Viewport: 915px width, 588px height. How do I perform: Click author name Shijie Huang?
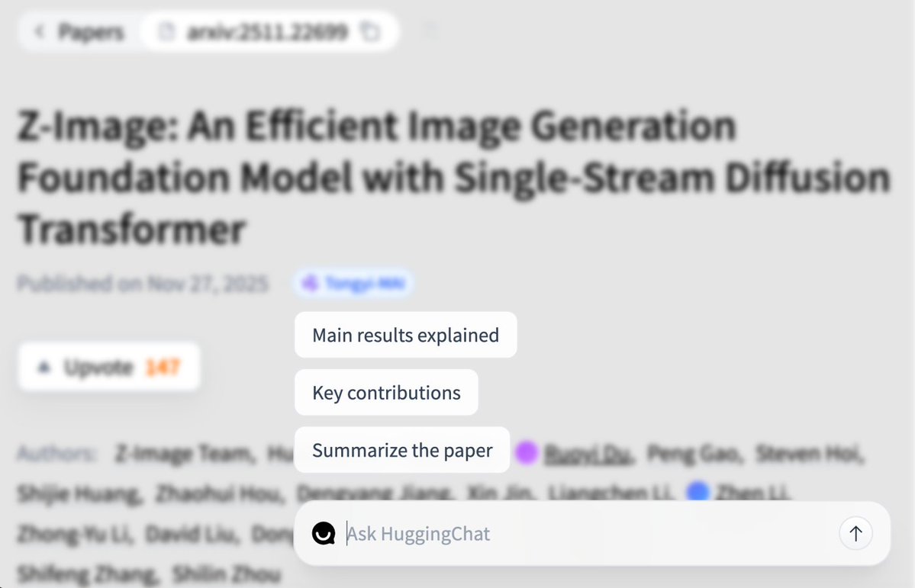point(79,493)
